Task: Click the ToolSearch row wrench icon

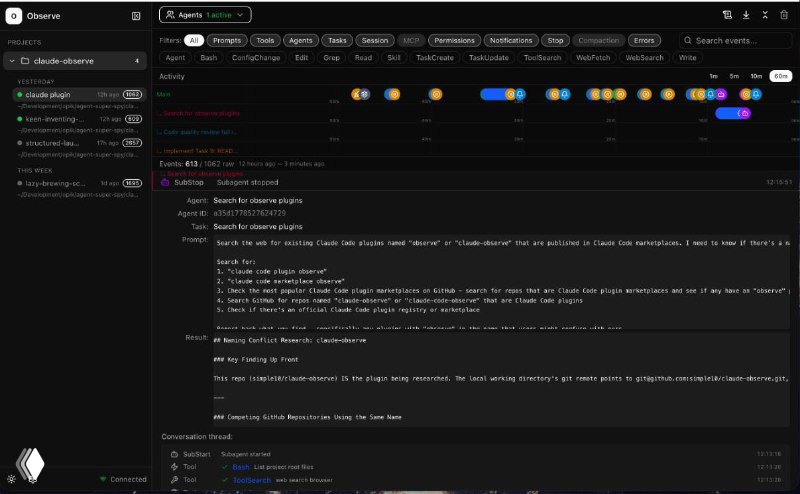Action: click(x=174, y=480)
